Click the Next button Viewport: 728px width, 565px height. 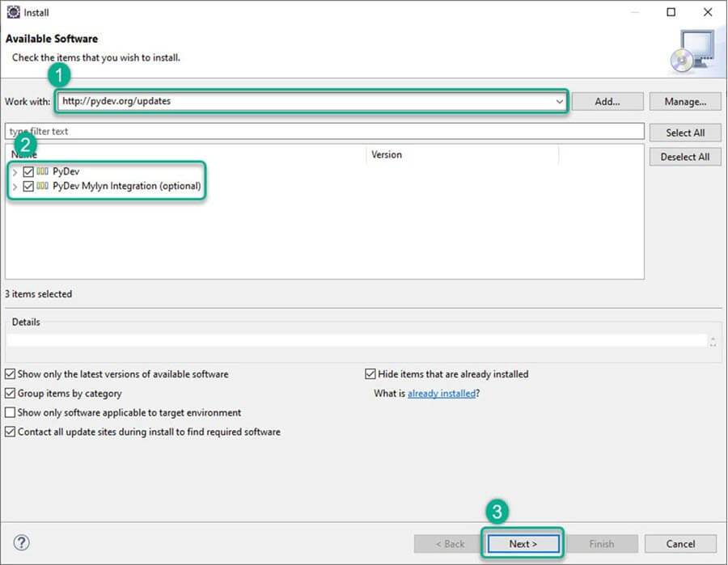coord(523,544)
